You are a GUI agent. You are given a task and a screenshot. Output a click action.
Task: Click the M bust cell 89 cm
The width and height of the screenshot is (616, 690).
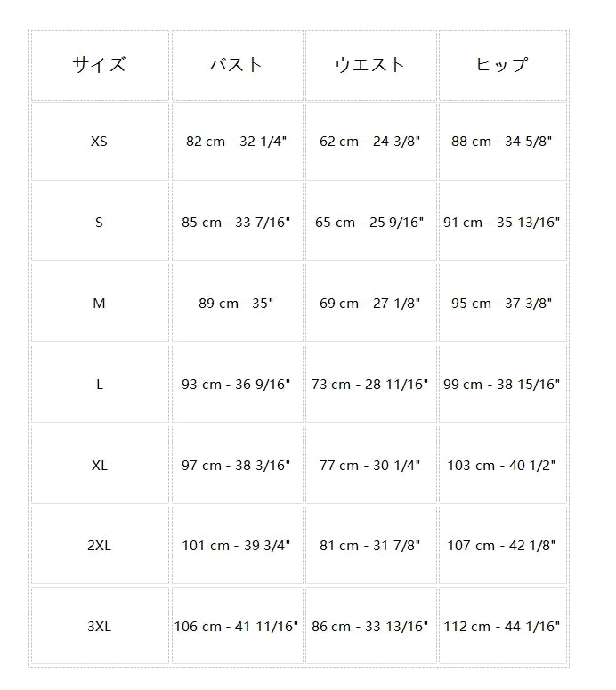click(236, 304)
